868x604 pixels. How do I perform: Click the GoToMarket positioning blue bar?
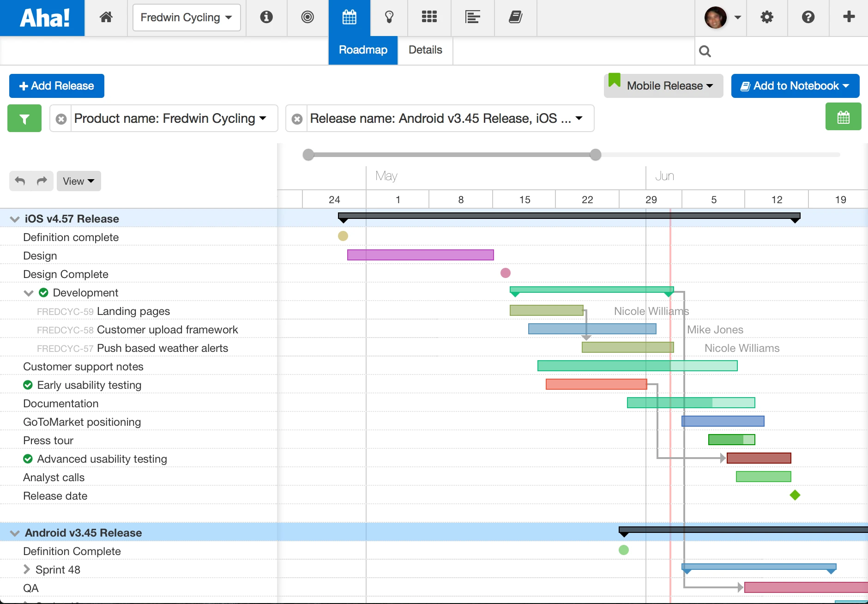click(x=723, y=421)
